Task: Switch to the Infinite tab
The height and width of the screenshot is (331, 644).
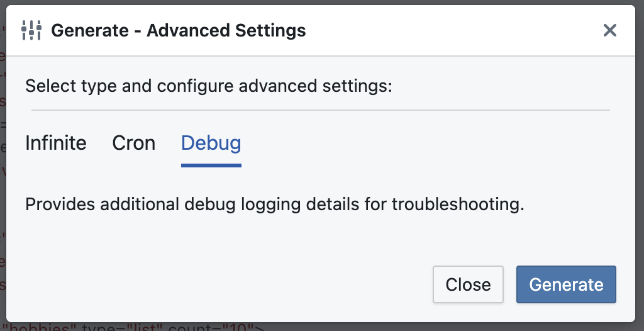Action: coord(56,143)
